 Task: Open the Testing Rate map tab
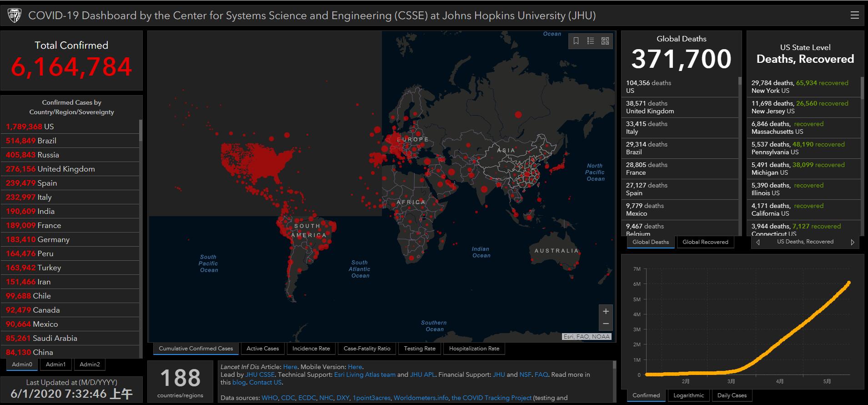(419, 349)
